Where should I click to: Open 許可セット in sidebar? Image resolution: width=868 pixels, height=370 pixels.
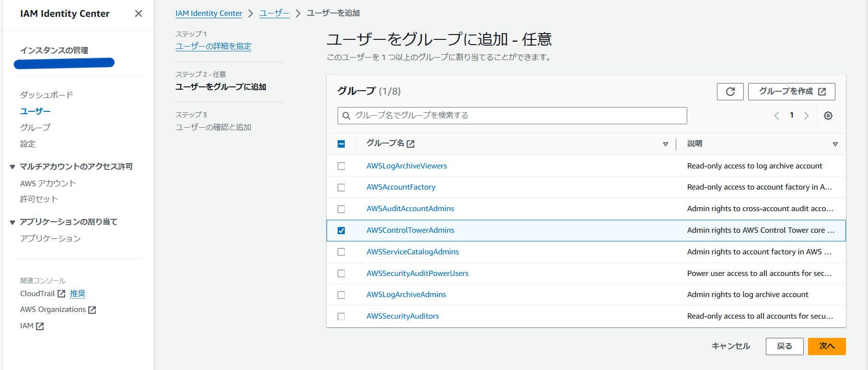[x=39, y=199]
